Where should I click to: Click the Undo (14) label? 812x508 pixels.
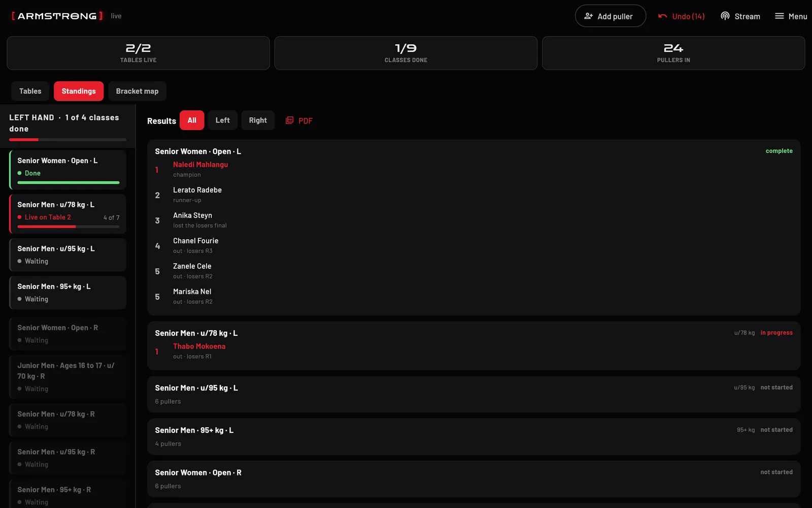coord(688,16)
